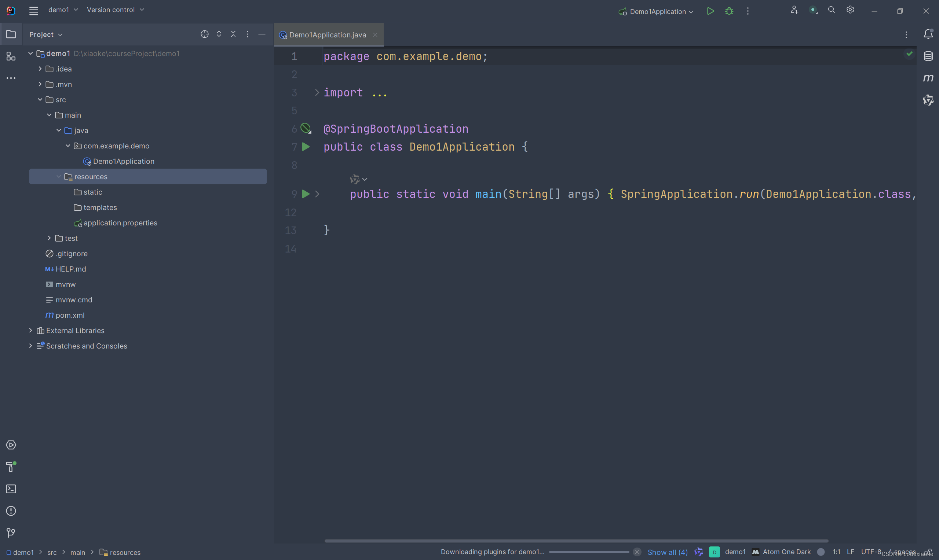Expand the Scratches and Consoles node
The width and height of the screenshot is (939, 560).
(x=30, y=345)
